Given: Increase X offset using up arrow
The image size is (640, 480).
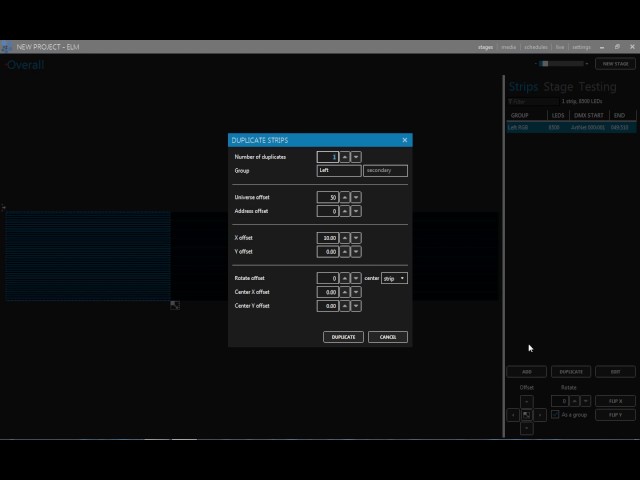Looking at the screenshot, I should click(345, 238).
